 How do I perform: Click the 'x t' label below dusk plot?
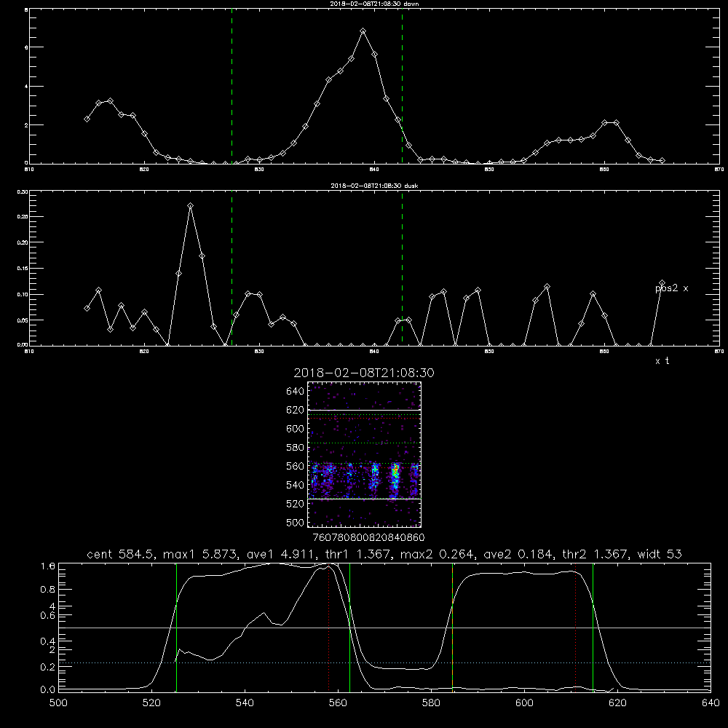click(x=662, y=361)
